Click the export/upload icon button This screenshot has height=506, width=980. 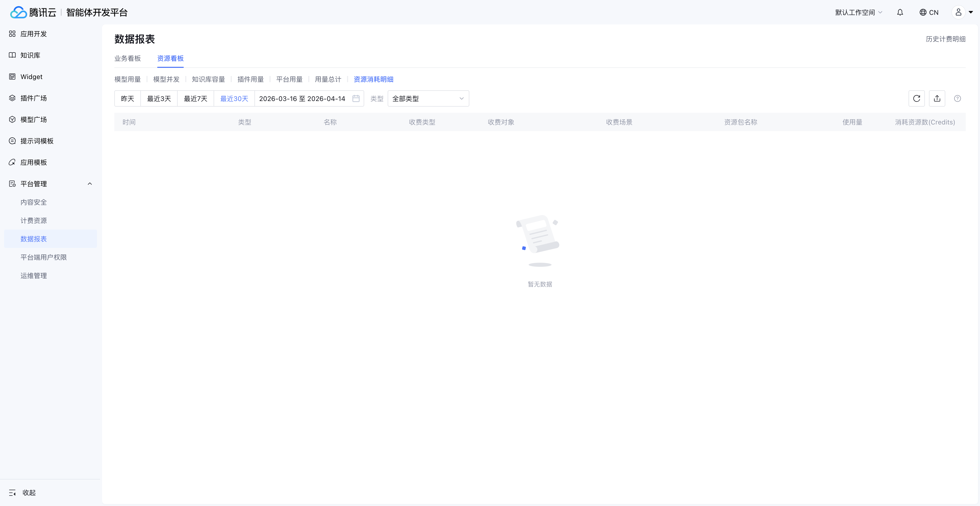pyautogui.click(x=937, y=98)
